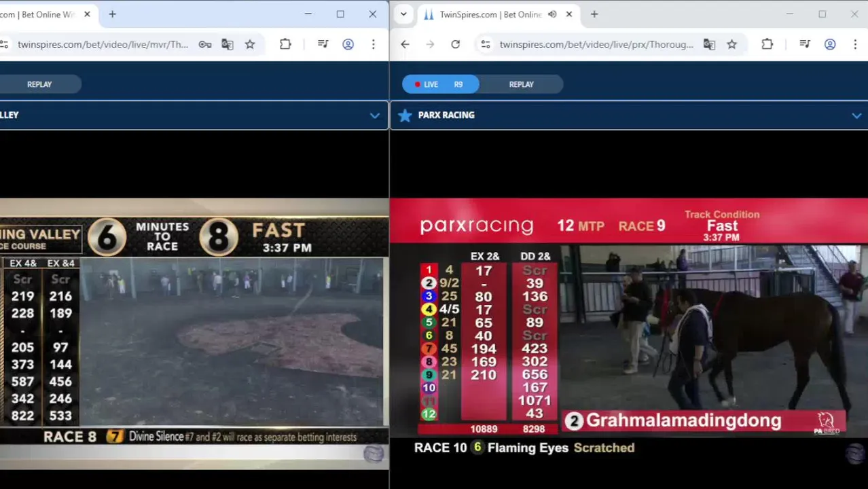The width and height of the screenshot is (868, 489).
Task: Select LIVE R9 in the right window
Action: click(441, 84)
